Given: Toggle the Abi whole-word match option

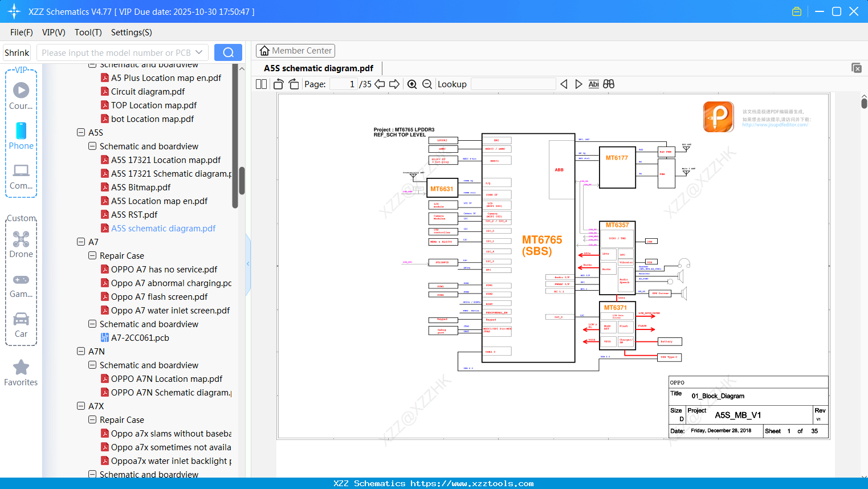Looking at the screenshot, I should click(593, 84).
